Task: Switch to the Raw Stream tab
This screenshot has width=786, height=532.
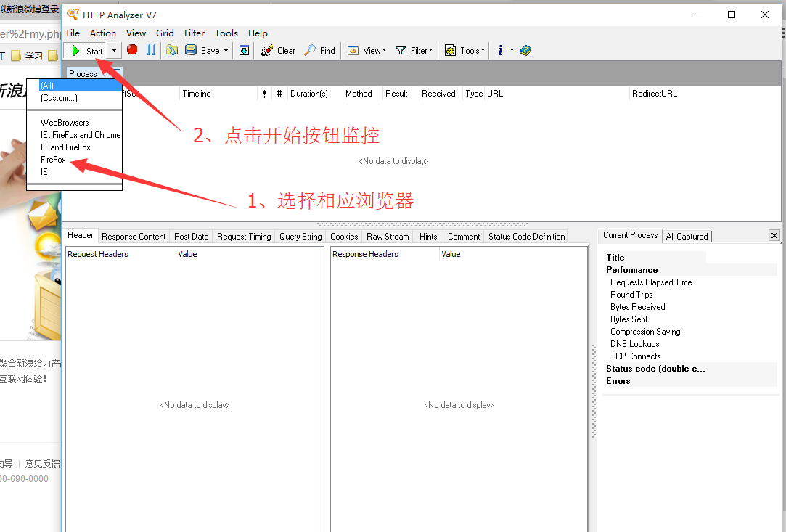Action: pos(388,237)
